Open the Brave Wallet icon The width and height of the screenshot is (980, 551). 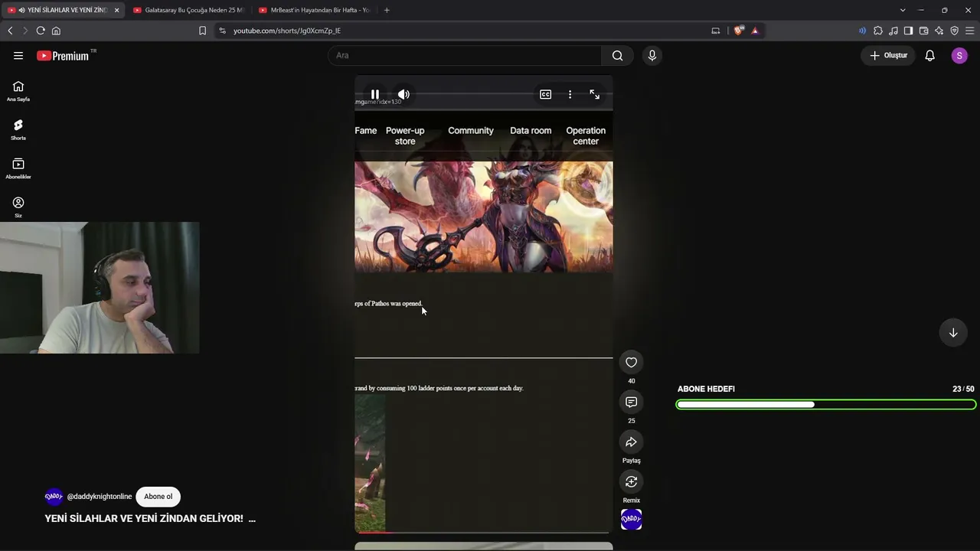[923, 31]
